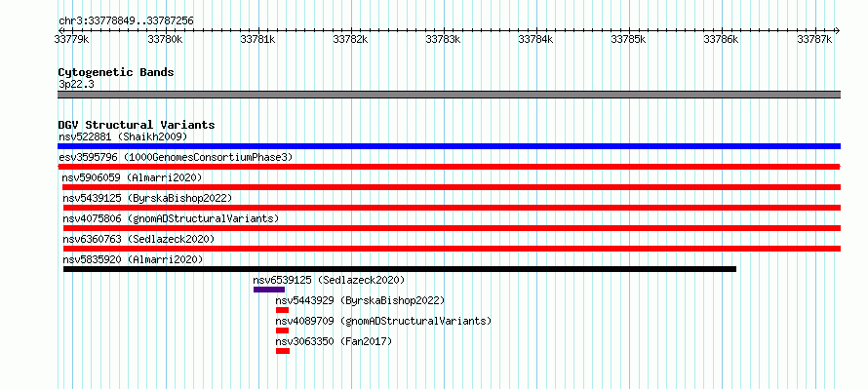Viewport: 868px width, 389px height.
Task: Click the small red nsv5443929 bar
Action: 282,310
